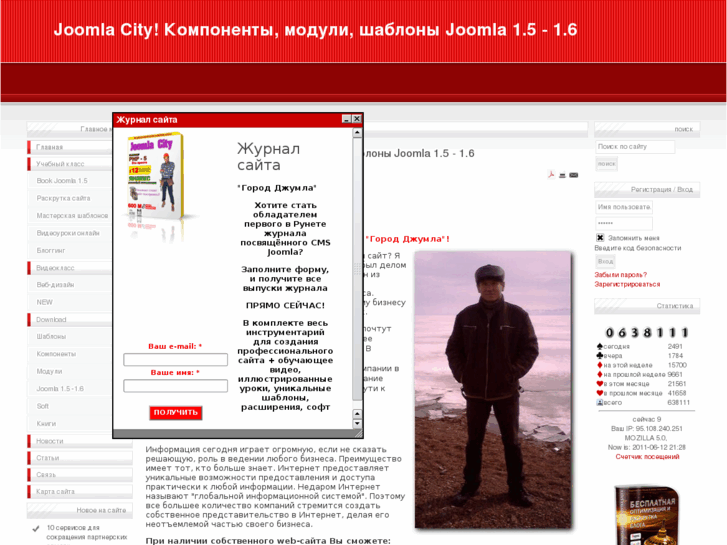The height and width of the screenshot is (545, 727).
Task: Open Статьи menu item
Action: coord(80,458)
